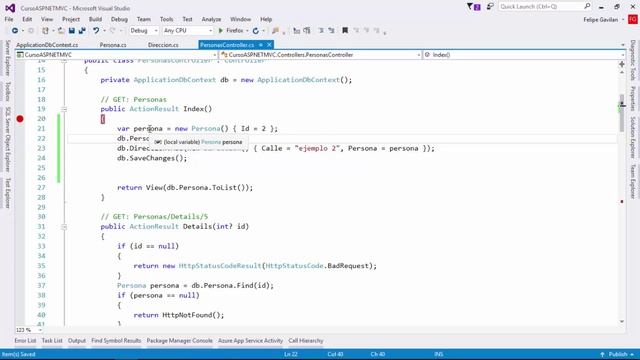Image resolution: width=640 pixels, height=360 pixels.
Task: Open the Package Manager Console tab
Action: (180, 341)
